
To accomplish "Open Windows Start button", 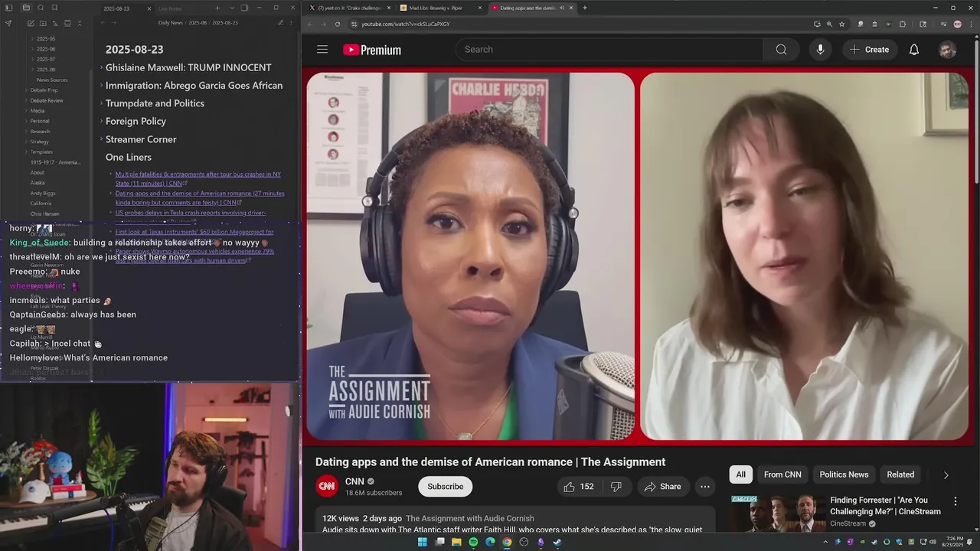I will (x=423, y=542).
